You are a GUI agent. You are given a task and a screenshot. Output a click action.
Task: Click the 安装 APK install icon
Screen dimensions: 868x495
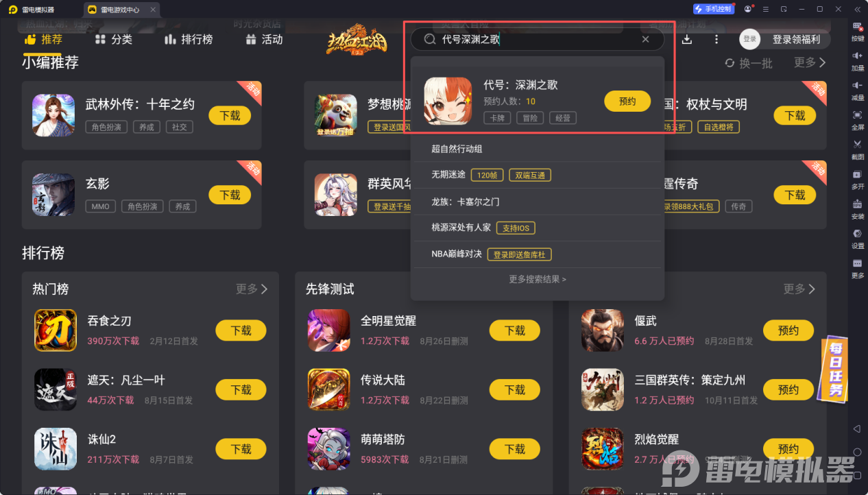pos(857,209)
